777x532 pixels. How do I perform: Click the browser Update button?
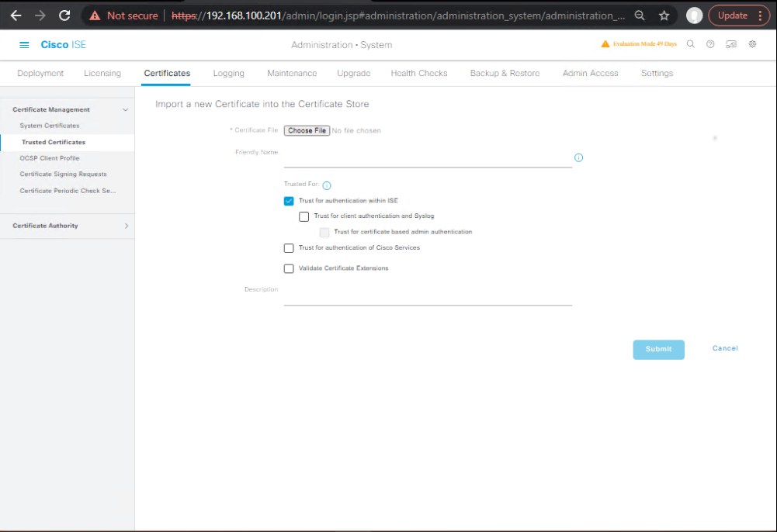739,16
